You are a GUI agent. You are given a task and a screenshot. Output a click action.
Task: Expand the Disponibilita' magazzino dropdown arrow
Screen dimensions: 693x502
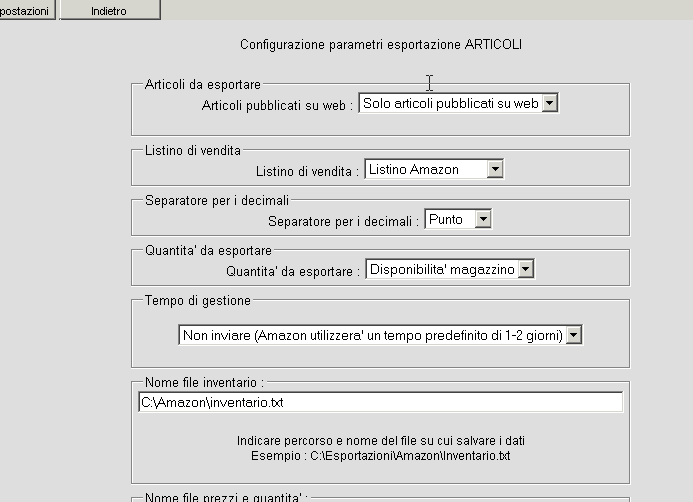(526, 269)
